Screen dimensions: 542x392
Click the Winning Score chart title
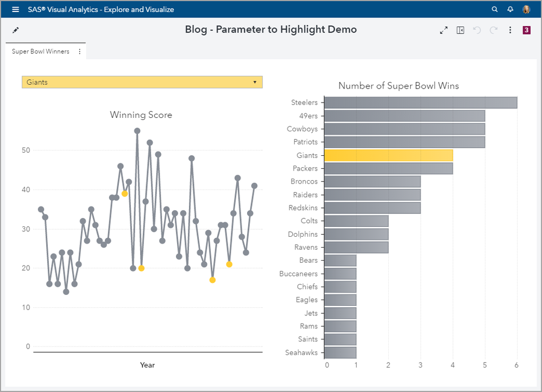pyautogui.click(x=141, y=115)
